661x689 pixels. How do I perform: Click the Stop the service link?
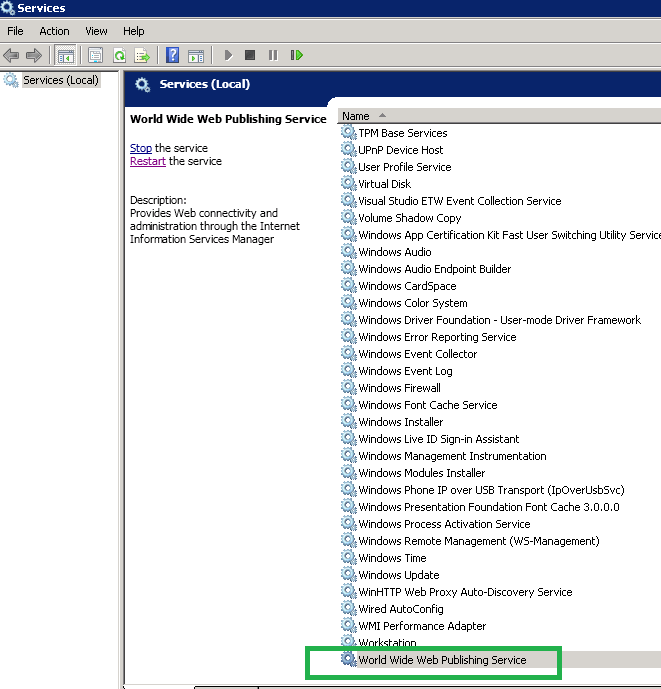click(x=141, y=148)
